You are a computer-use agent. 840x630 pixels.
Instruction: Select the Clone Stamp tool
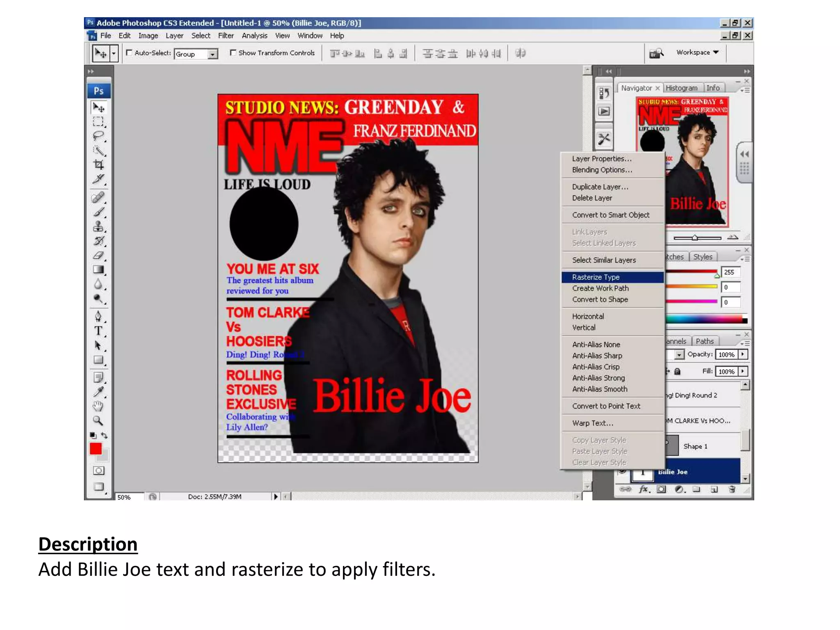[x=98, y=226]
